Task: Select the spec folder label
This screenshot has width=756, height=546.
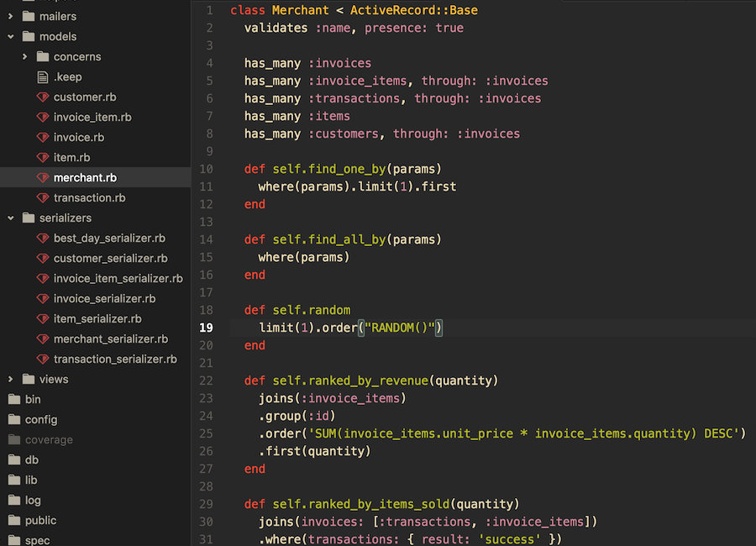Action: [x=38, y=540]
